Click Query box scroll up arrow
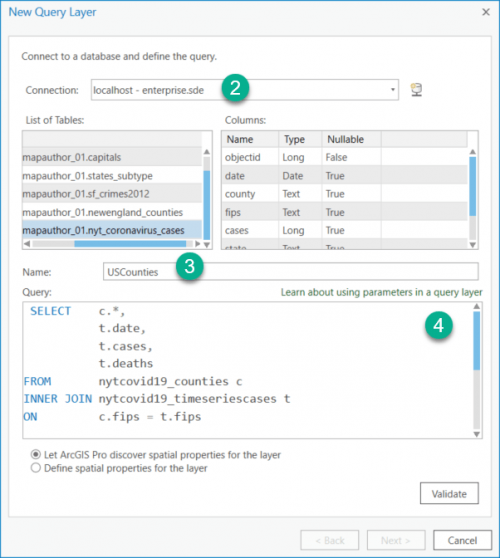 pos(477,306)
